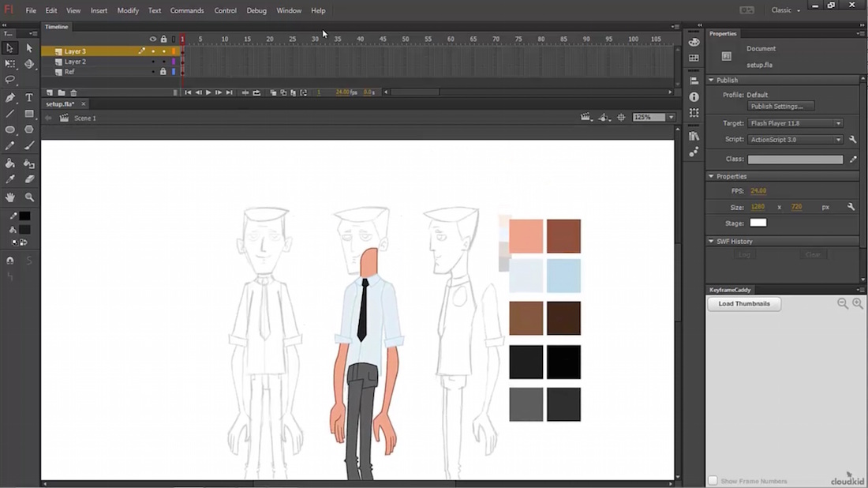Toggle visibility dot of Layer 2
This screenshot has height=488, width=868.
[x=153, y=62]
